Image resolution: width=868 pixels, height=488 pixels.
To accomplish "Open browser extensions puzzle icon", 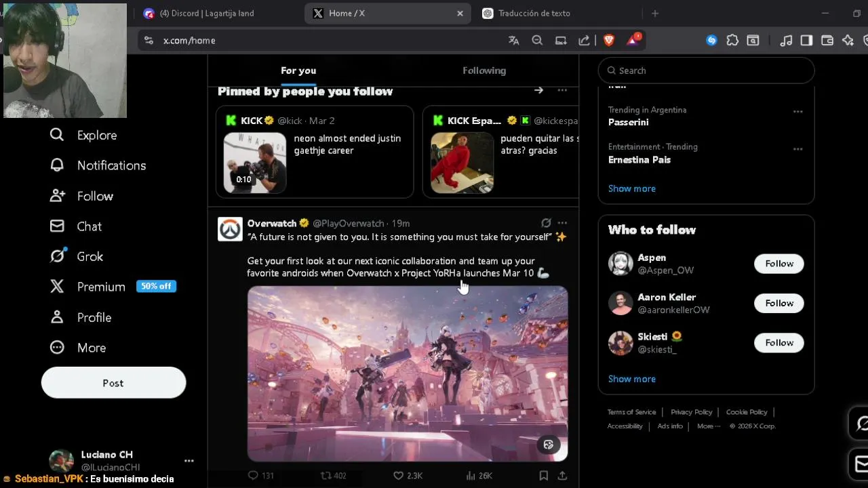I will point(732,41).
